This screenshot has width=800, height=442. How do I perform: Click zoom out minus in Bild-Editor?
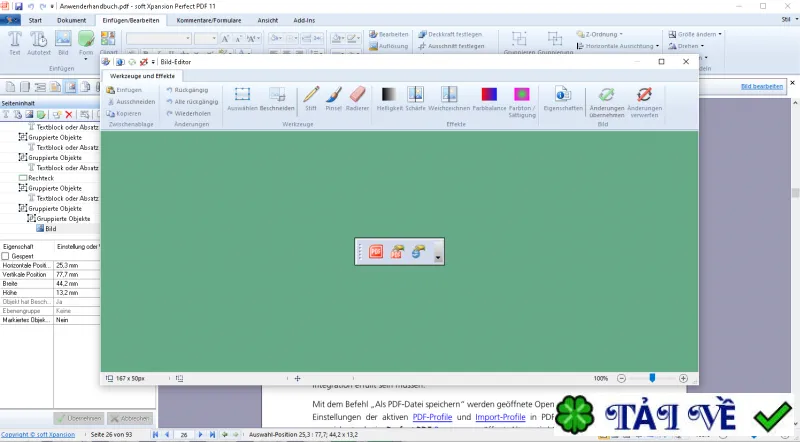tap(621, 378)
